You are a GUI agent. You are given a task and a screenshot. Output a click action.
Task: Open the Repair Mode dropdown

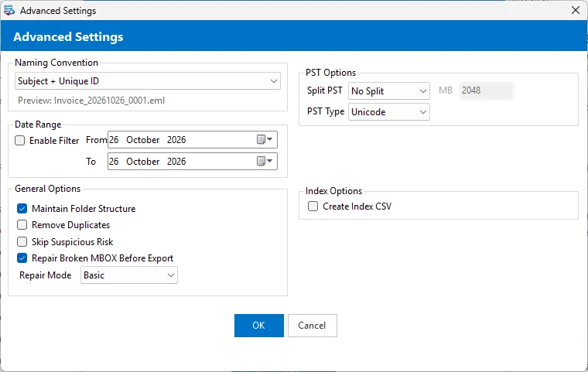coord(129,275)
